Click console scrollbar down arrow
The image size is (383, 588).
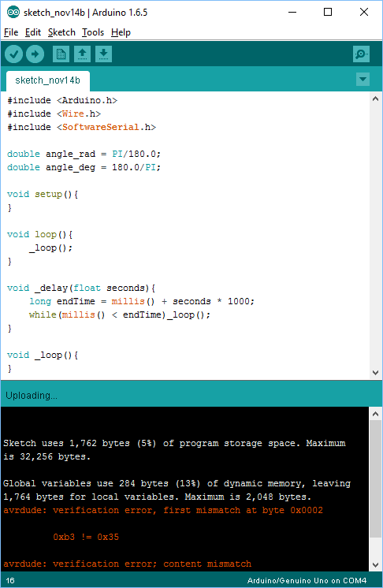[375, 565]
